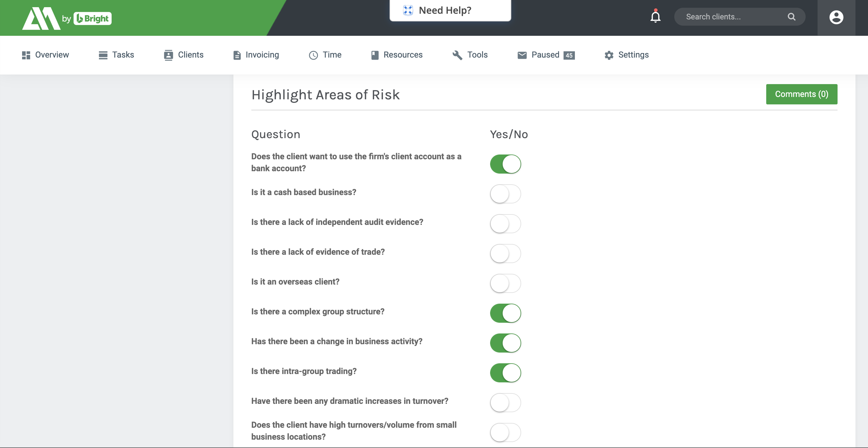The image size is (868, 448).
Task: Click the Settings gear icon
Action: point(609,55)
